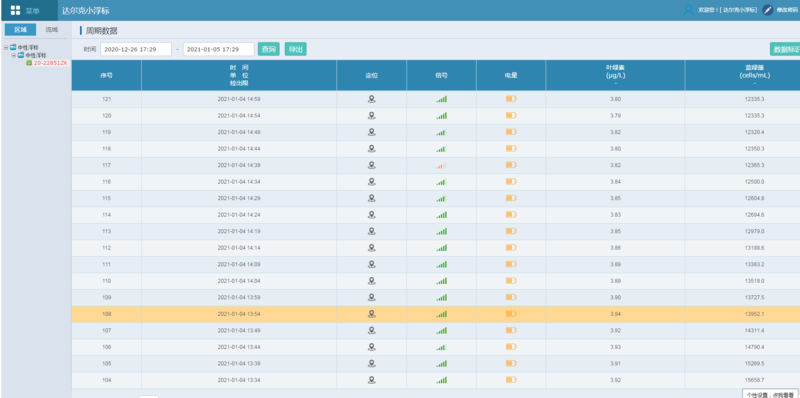Open location pin for row 115
This screenshot has width=800, height=398.
pos(371,198)
